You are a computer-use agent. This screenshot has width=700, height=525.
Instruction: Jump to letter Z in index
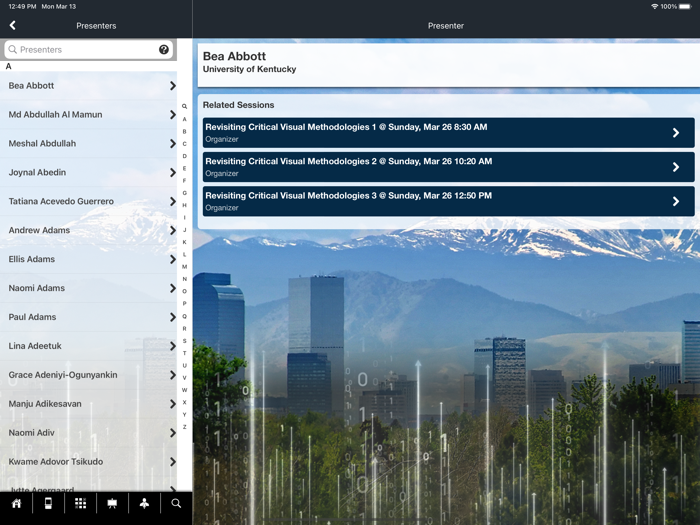click(184, 427)
